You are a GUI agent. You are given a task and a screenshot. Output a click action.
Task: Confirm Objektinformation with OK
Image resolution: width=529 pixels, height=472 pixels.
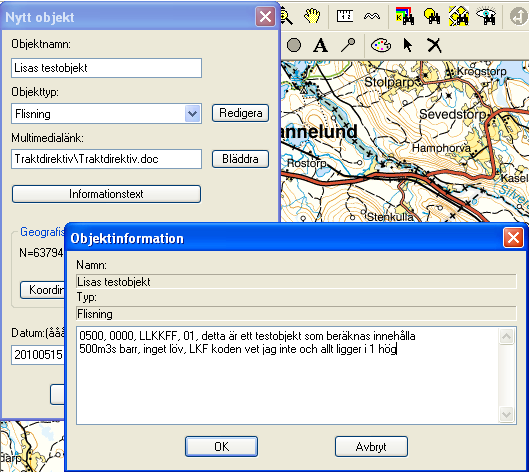tap(221, 446)
